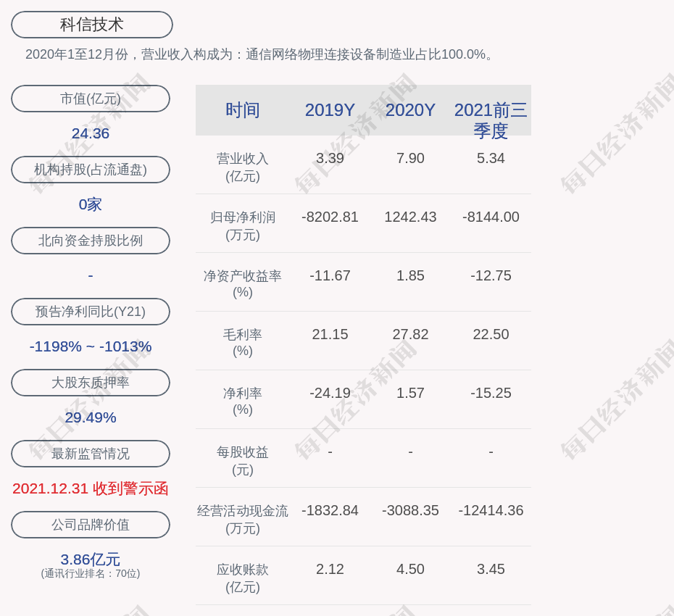Select receivables value 3.45
The image size is (674, 616).
(491, 569)
